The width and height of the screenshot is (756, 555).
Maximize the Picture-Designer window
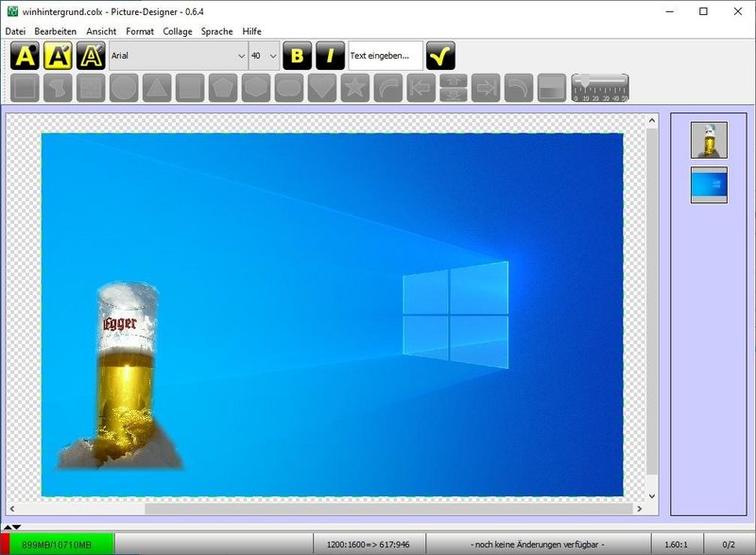(703, 11)
